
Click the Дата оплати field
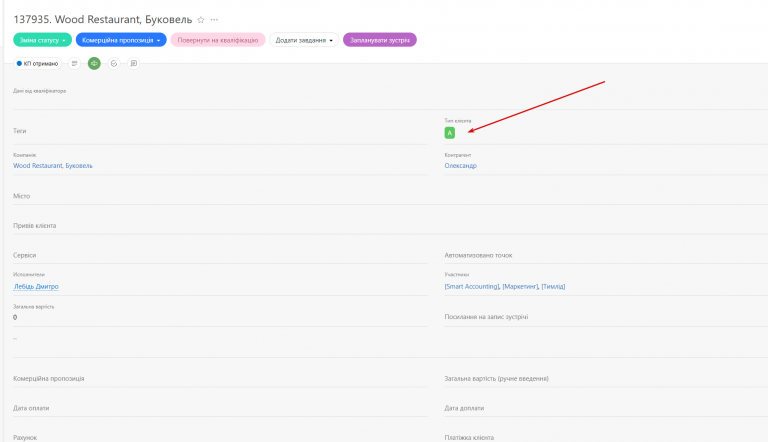220,408
